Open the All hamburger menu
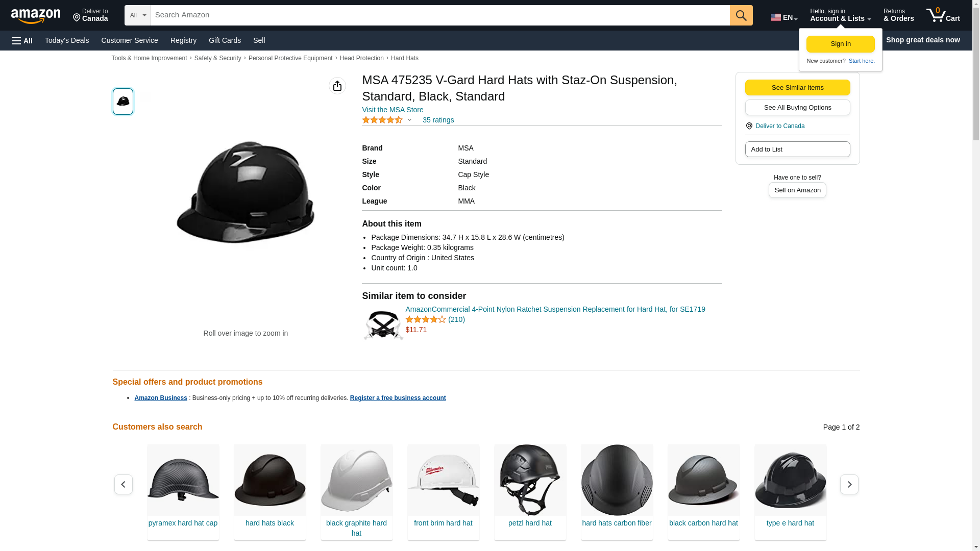Viewport: 980px width, 551px height. [x=22, y=40]
